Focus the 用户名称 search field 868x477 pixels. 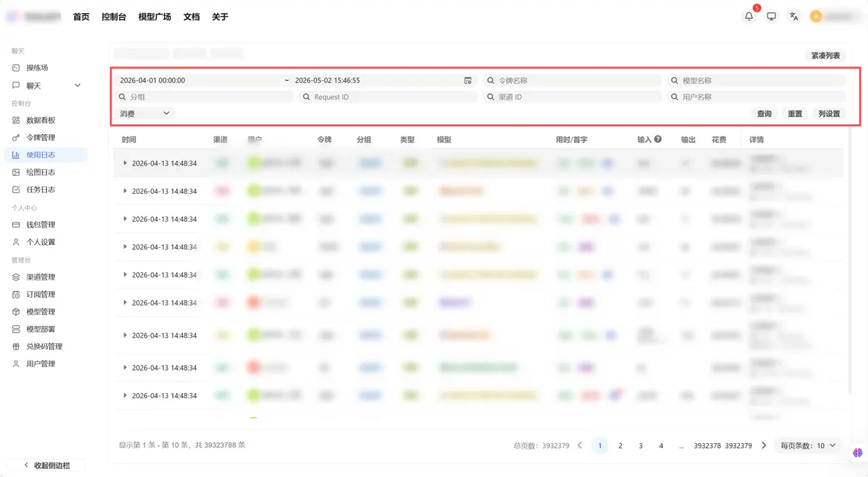coord(756,97)
